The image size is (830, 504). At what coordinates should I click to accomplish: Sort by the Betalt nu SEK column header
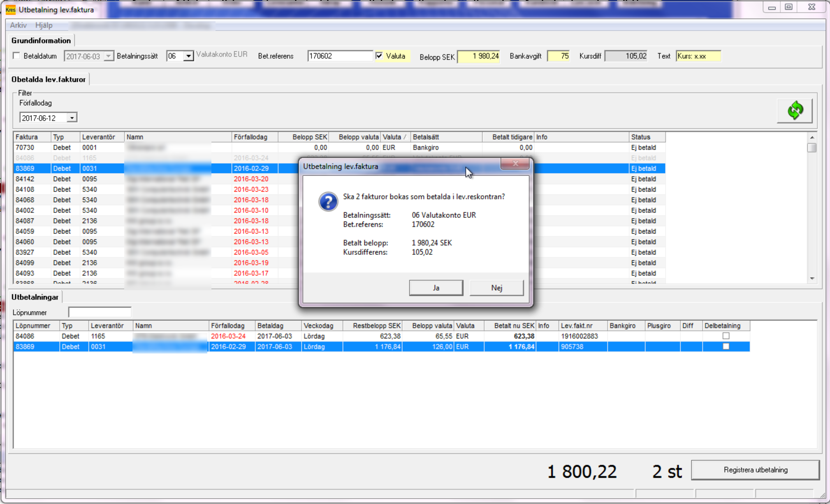[x=510, y=326]
